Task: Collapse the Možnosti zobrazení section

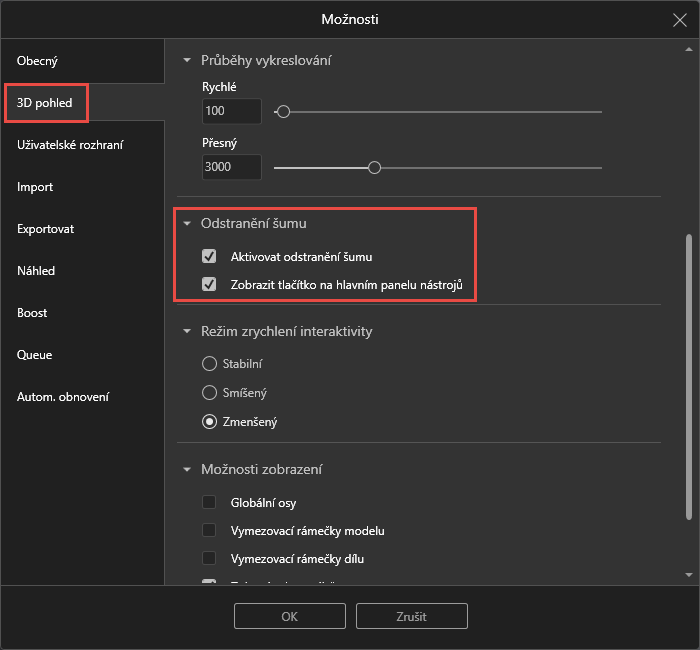Action: click(x=187, y=469)
